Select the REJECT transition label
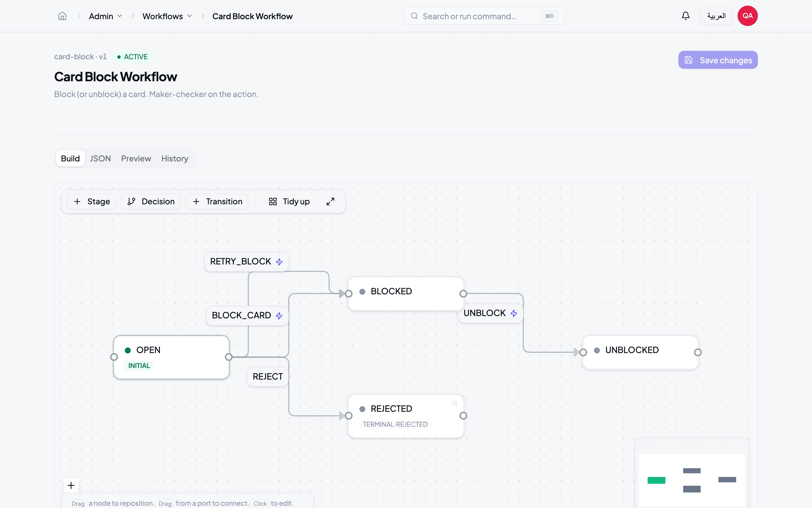 click(268, 377)
